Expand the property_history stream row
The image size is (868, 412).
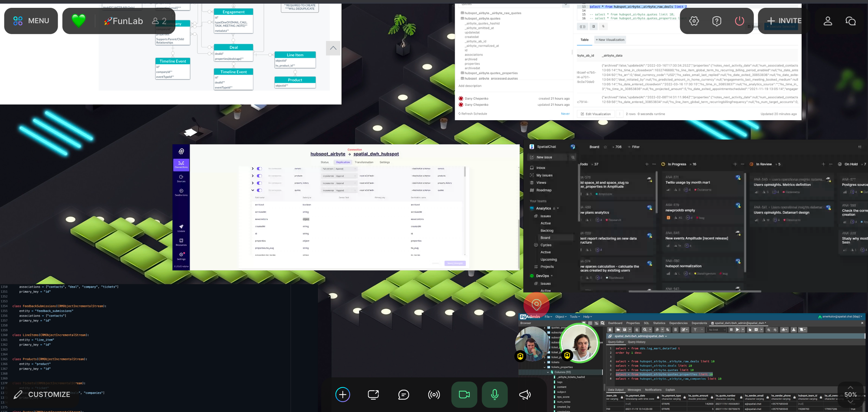[x=253, y=183]
